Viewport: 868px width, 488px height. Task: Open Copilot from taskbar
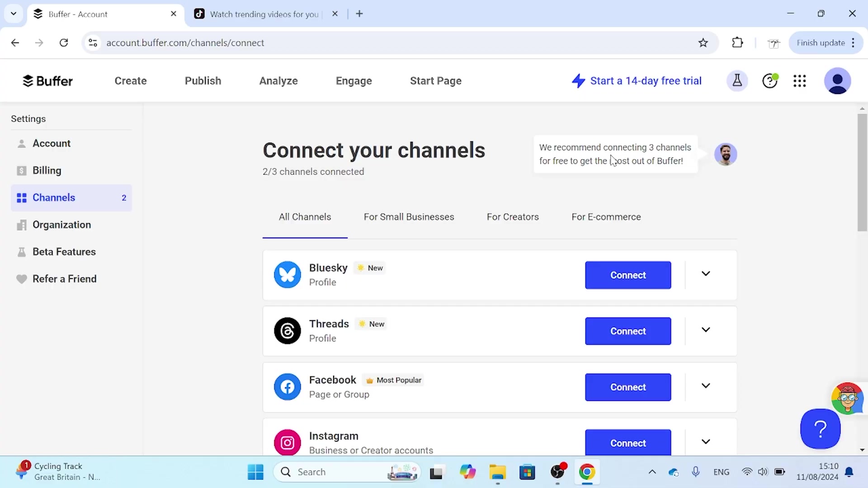(467, 472)
